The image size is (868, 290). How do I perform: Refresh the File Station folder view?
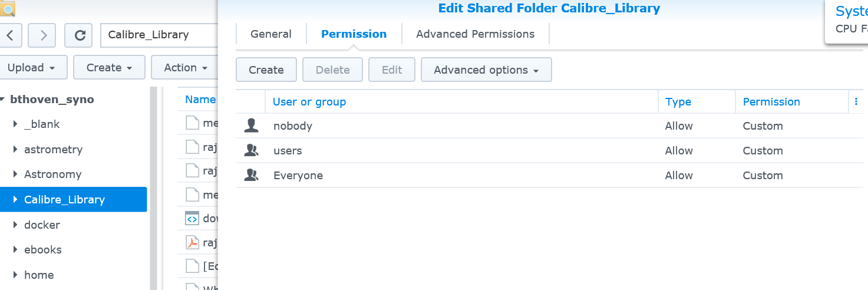(x=79, y=35)
